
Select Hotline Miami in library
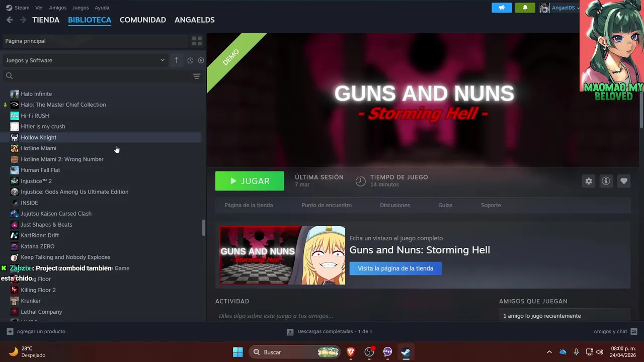[38, 148]
